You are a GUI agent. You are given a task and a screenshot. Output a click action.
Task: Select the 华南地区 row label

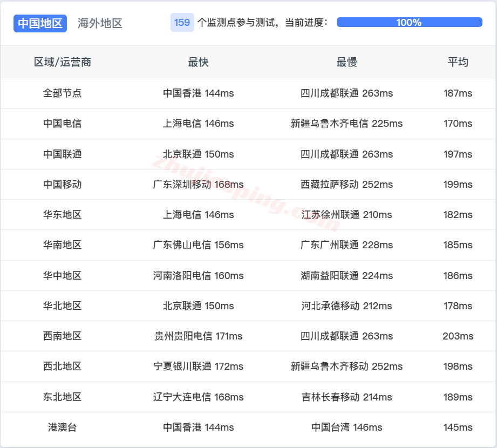[x=63, y=245]
